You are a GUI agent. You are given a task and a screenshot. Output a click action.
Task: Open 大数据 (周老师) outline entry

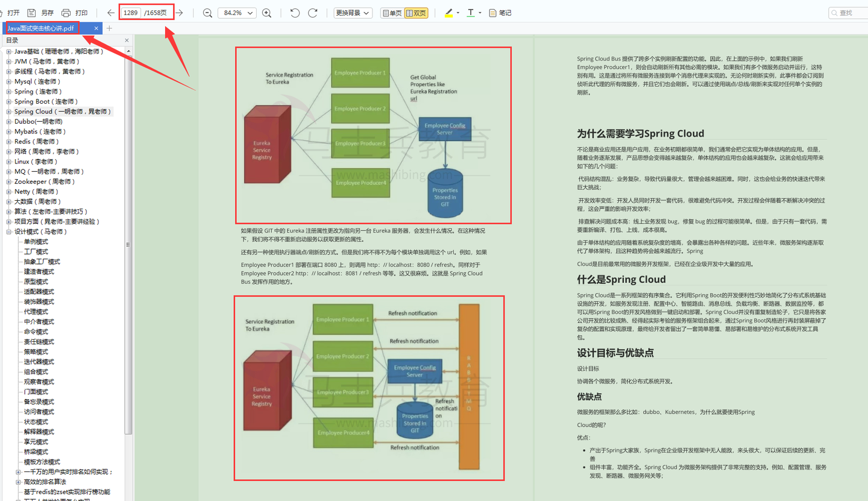click(x=38, y=201)
